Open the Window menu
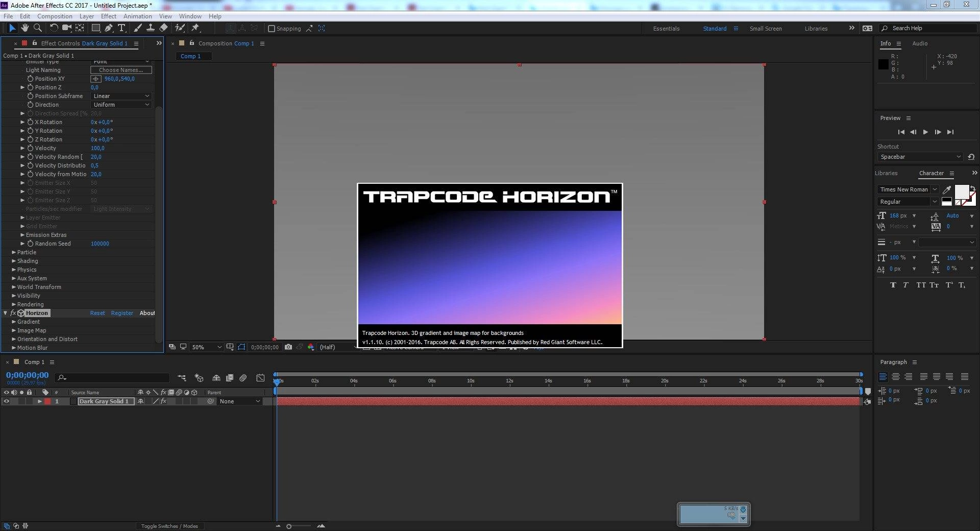The height and width of the screenshot is (531, 980). pos(190,16)
